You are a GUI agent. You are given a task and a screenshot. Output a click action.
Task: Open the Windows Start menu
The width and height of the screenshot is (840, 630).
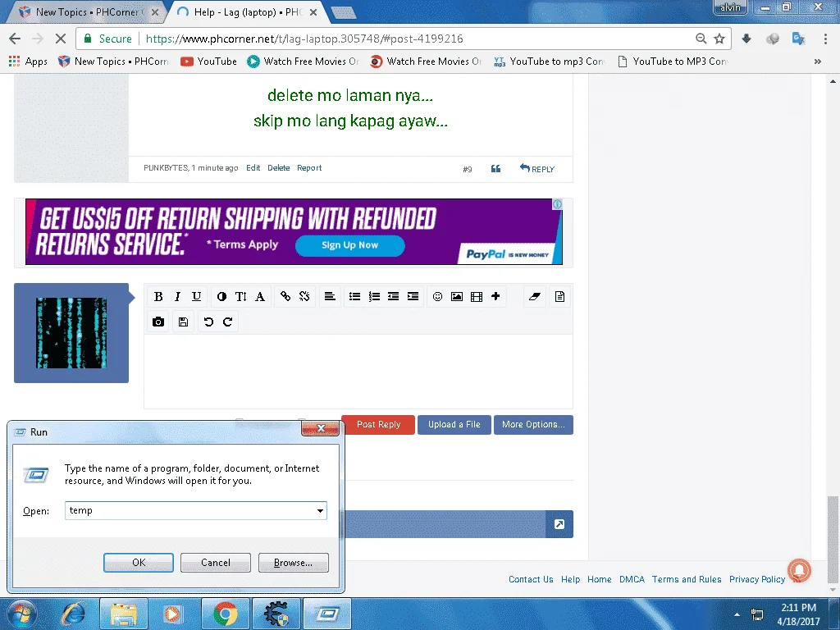point(22,614)
